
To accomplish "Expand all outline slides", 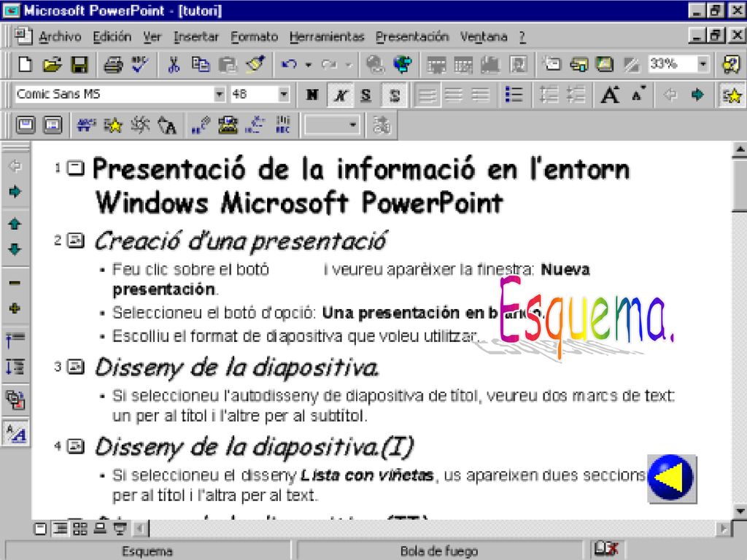I will (15, 367).
